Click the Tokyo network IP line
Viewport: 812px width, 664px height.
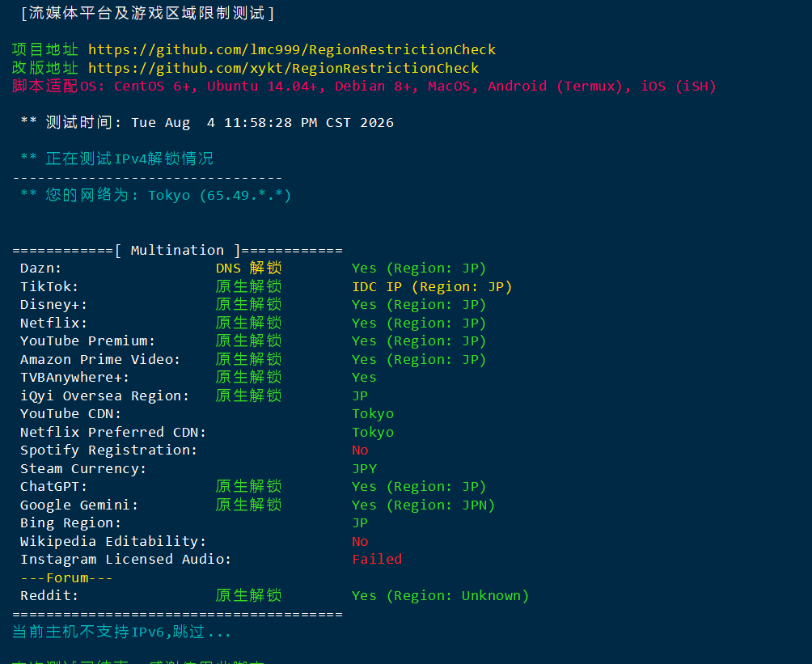click(156, 195)
